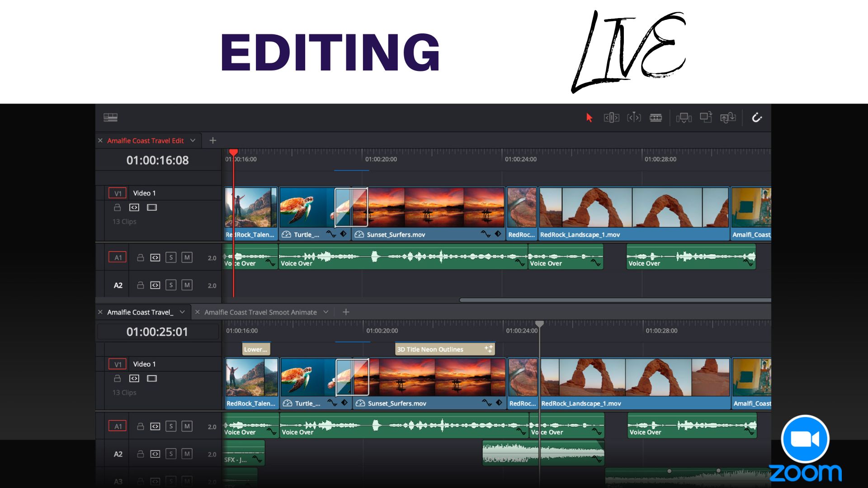Add a new timeline tab in upper panel
The height and width of the screenshot is (488, 868).
(213, 141)
